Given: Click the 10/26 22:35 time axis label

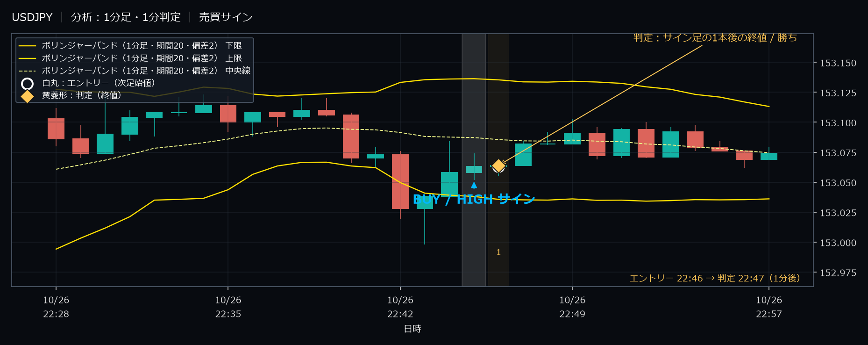Looking at the screenshot, I should point(228,307).
